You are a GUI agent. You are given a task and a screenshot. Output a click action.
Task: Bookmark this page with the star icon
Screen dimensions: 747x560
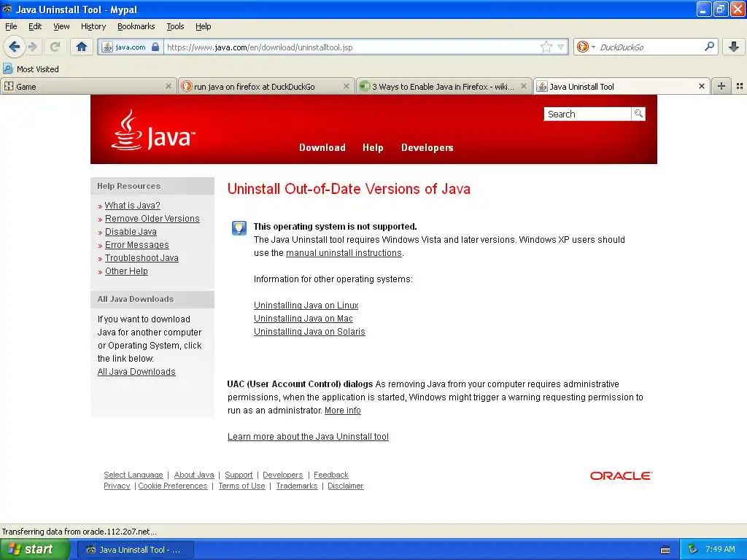click(x=546, y=47)
